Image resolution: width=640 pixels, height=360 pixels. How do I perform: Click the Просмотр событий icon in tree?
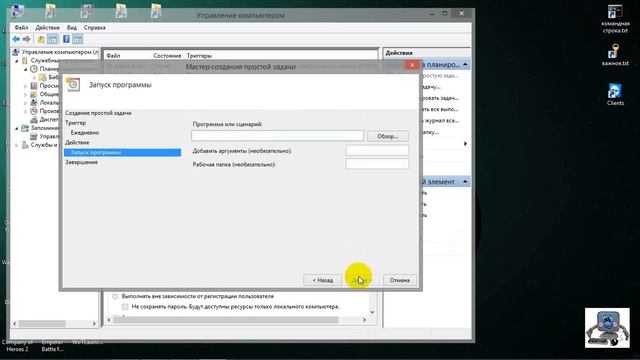34,86
